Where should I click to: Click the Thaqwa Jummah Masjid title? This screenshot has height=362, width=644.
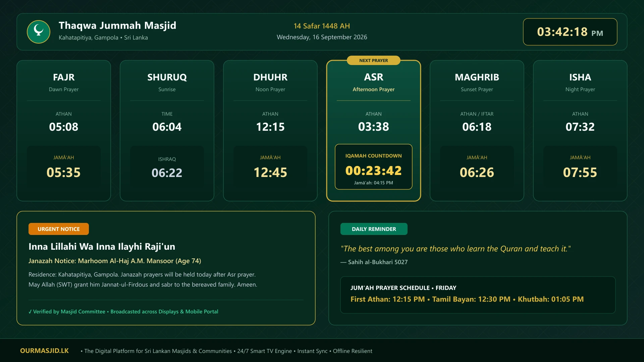tap(117, 25)
